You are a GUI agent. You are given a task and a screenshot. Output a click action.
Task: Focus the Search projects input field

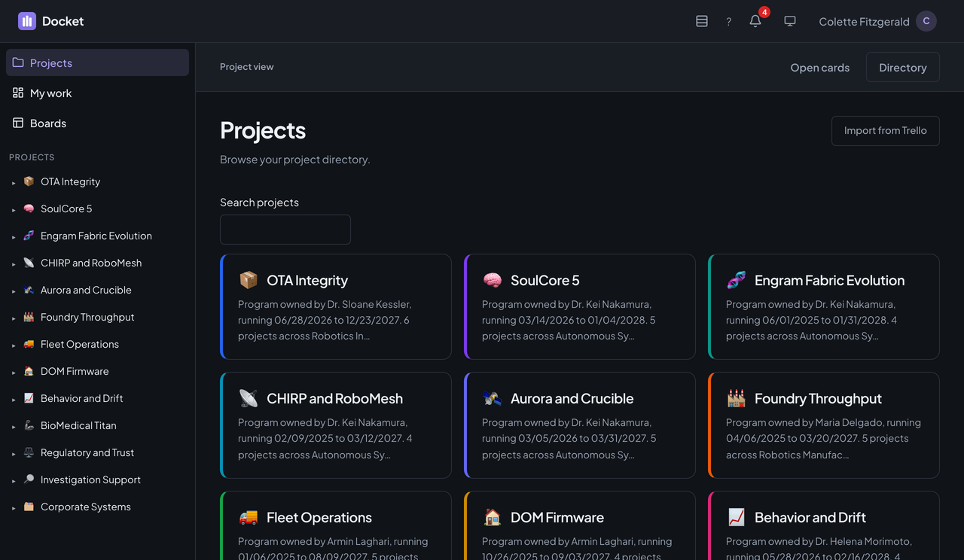(285, 229)
